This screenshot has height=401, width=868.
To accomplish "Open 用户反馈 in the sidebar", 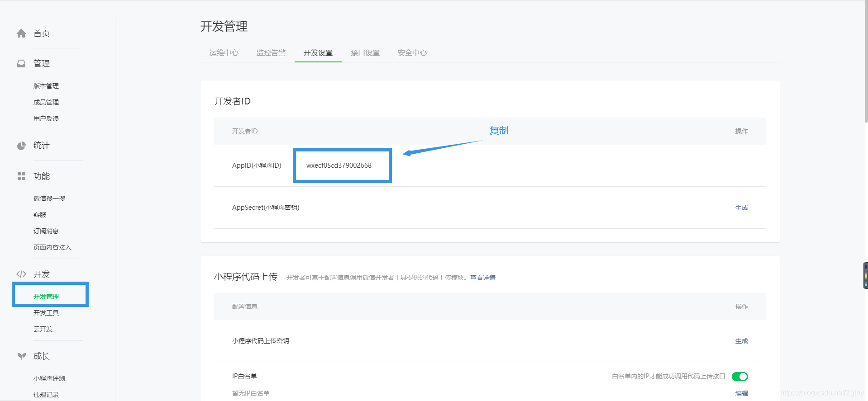I will click(46, 118).
